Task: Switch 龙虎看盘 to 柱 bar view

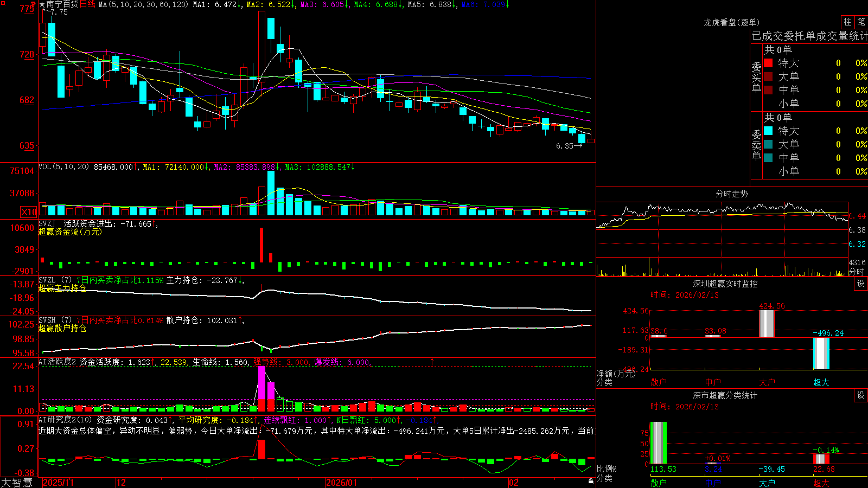Action: coord(847,22)
